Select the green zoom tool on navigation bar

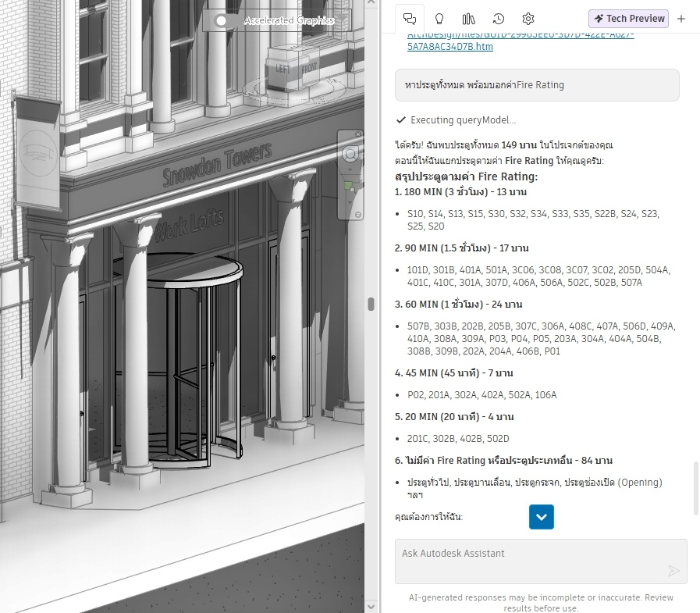click(348, 186)
